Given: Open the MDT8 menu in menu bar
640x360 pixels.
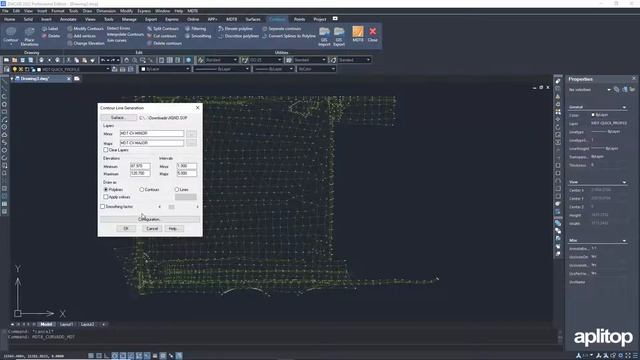Looking at the screenshot, I should point(193,11).
